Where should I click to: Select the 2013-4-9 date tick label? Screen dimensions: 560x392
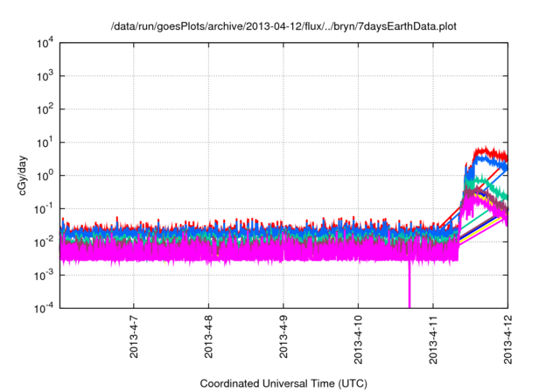283,336
